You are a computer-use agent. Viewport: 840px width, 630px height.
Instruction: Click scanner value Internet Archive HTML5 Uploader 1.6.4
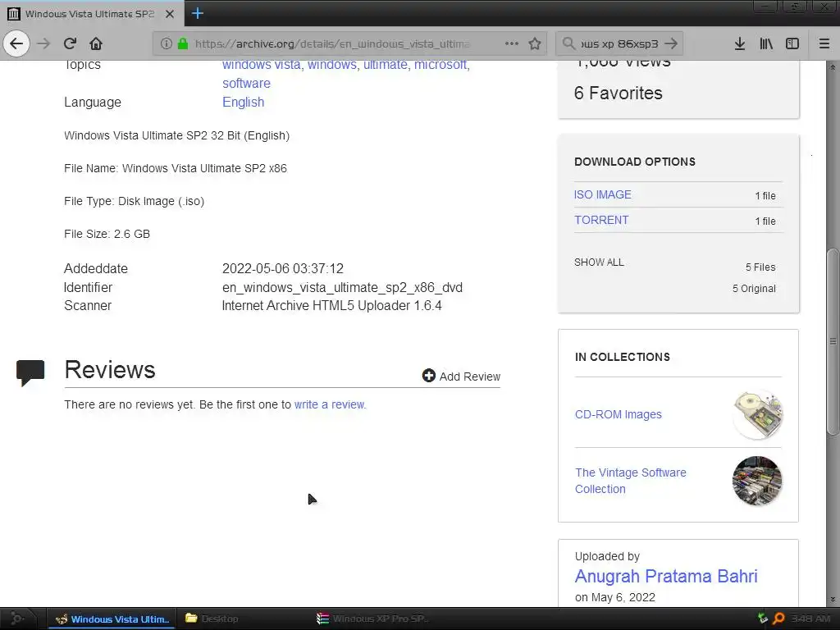click(x=331, y=306)
